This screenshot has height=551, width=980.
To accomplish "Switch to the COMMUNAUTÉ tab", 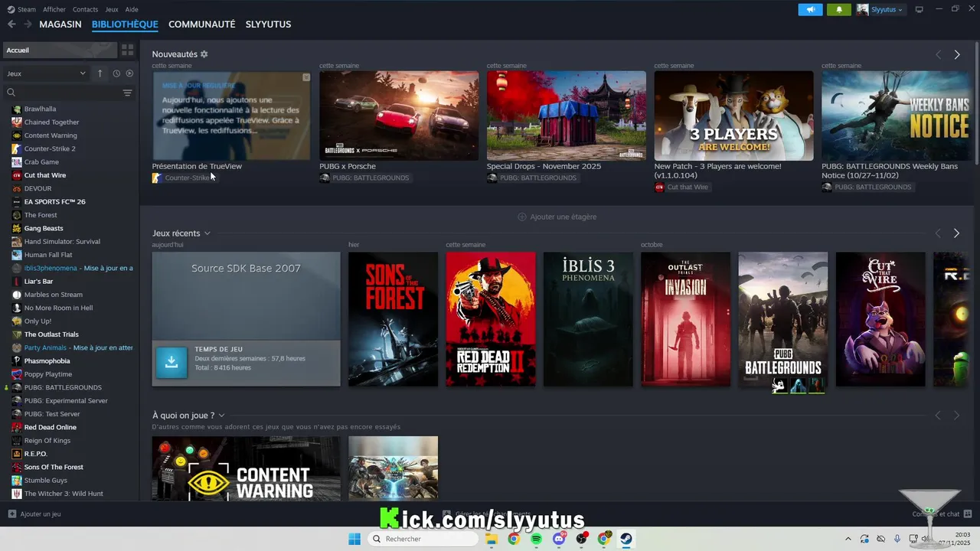I will (202, 24).
